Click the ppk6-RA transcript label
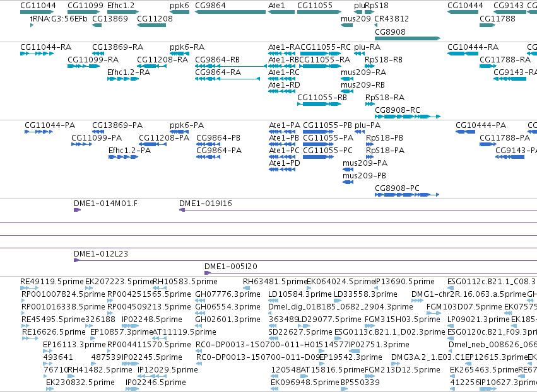537x392 pixels. pyautogui.click(x=187, y=47)
